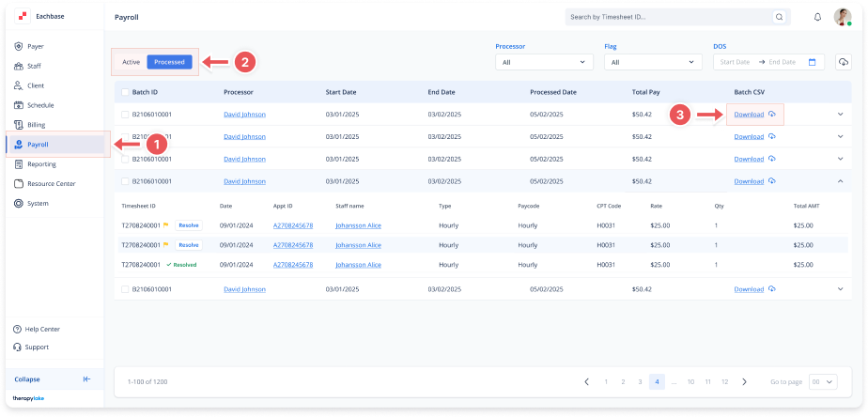This screenshot has height=417, width=868.
Task: Click the first blue Resolve button
Action: coord(189,225)
